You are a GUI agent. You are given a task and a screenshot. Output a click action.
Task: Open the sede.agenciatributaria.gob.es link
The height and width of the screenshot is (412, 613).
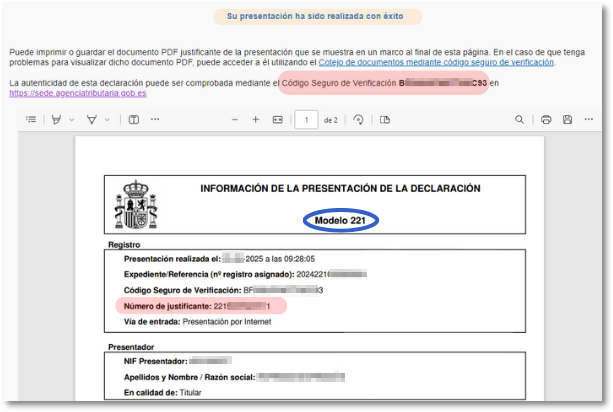tap(78, 92)
